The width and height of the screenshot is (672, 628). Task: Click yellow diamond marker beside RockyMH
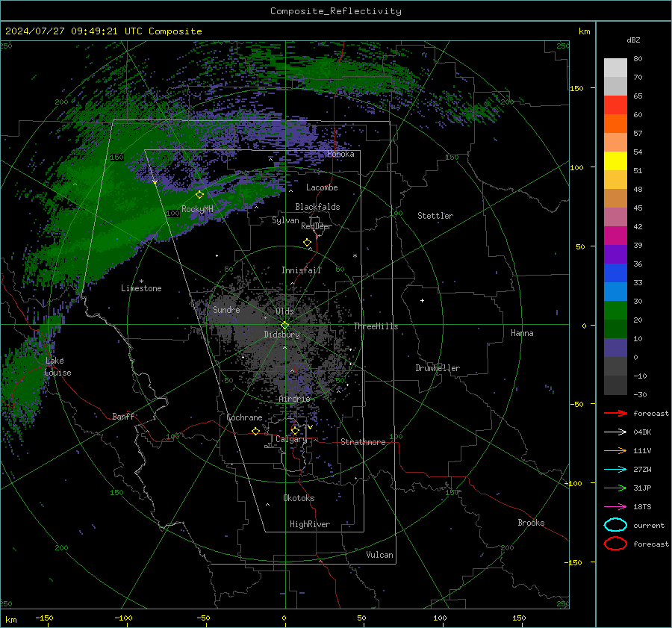pos(199,195)
